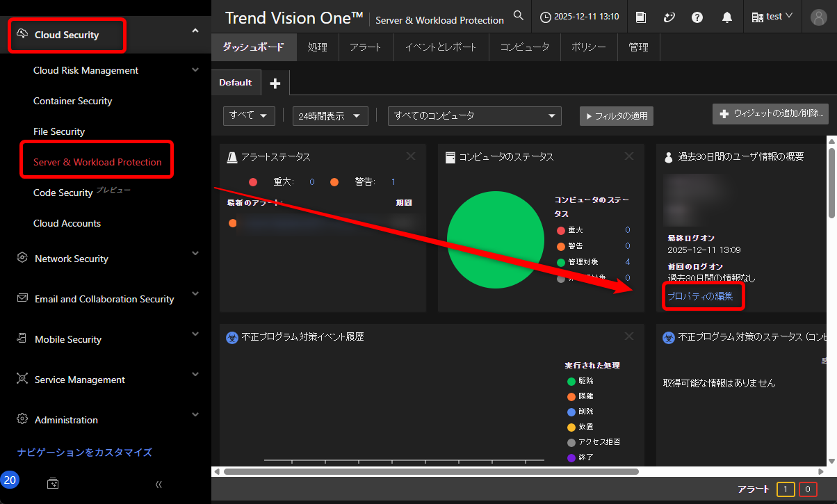Open the user avatar menu

[820, 17]
